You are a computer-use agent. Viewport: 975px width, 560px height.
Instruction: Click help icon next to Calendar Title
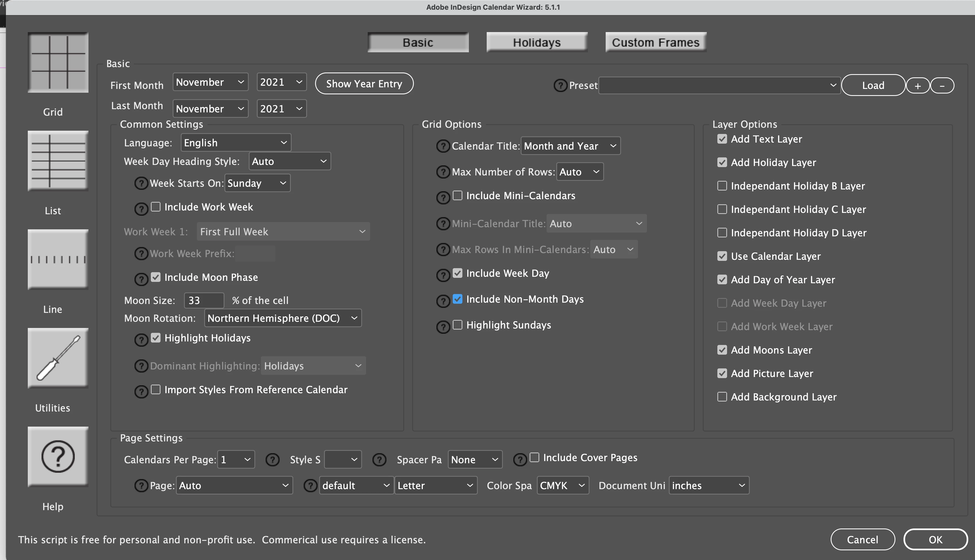443,146
